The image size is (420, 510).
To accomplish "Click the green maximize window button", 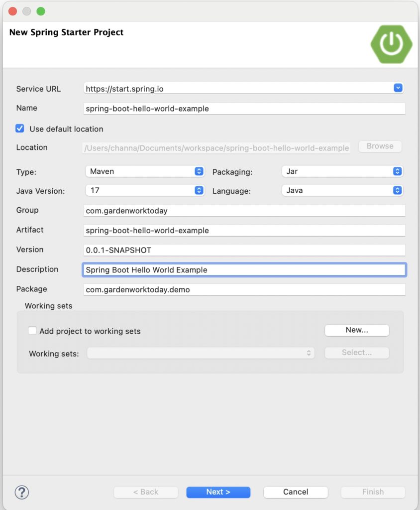I will coord(41,11).
